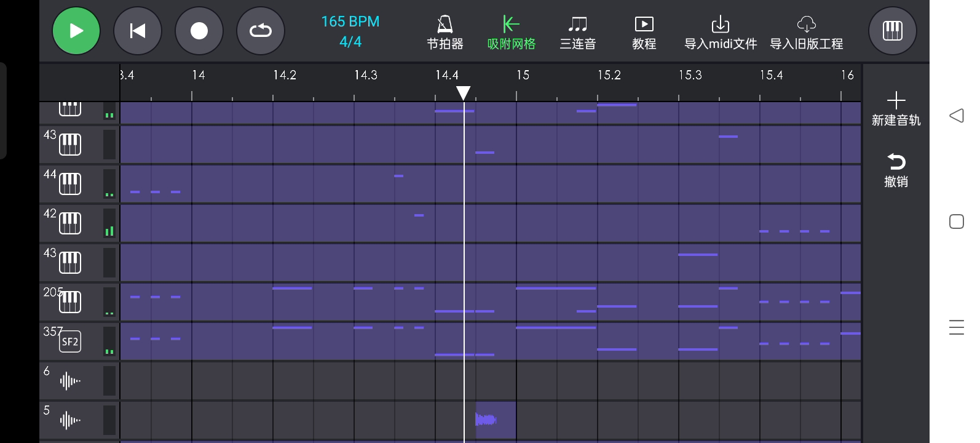Screen dimensions: 980x443
Task: Select audio track 6 waveform icon
Action: (x=70, y=381)
